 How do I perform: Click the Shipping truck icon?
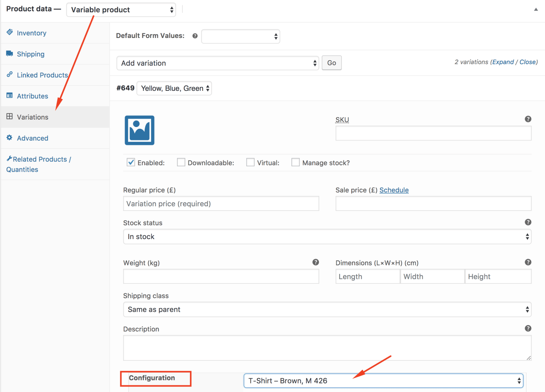[x=10, y=54]
